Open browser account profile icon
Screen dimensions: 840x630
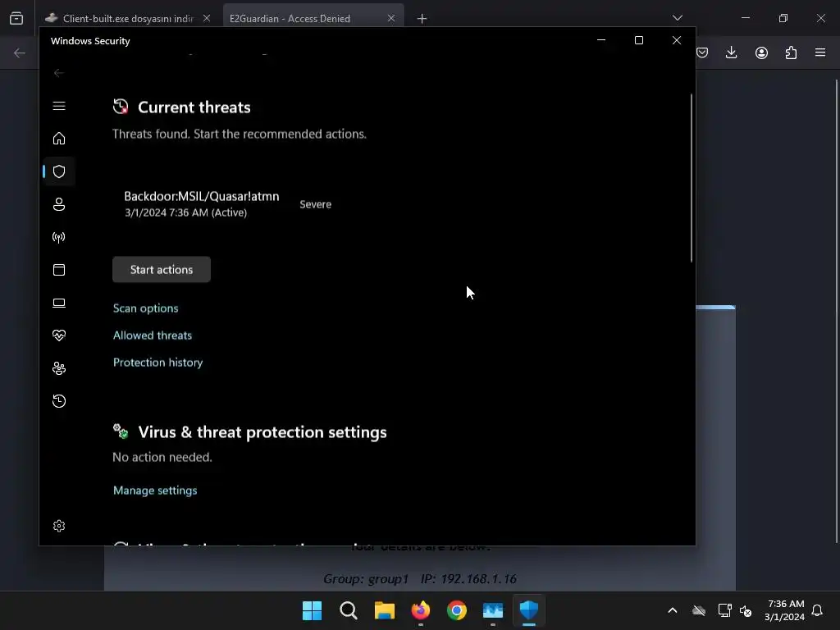tap(761, 52)
